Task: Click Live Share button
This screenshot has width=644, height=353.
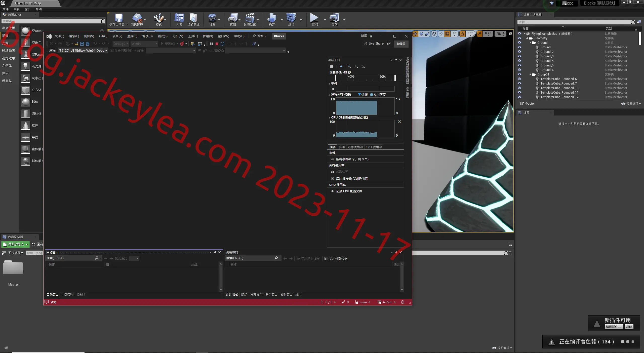Action: click(374, 44)
